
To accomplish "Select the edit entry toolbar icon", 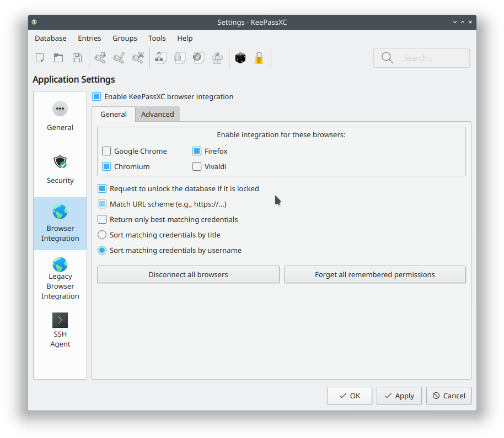I will coord(119,57).
